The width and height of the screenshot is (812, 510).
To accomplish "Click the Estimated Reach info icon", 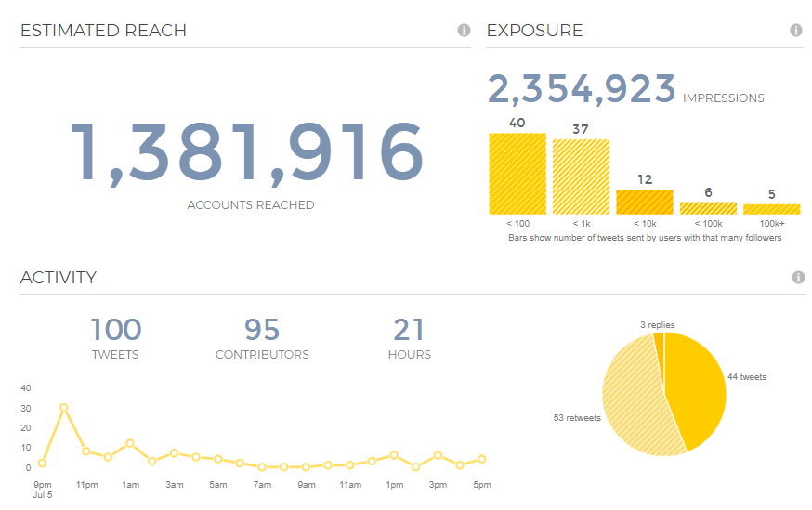I will click(x=464, y=31).
